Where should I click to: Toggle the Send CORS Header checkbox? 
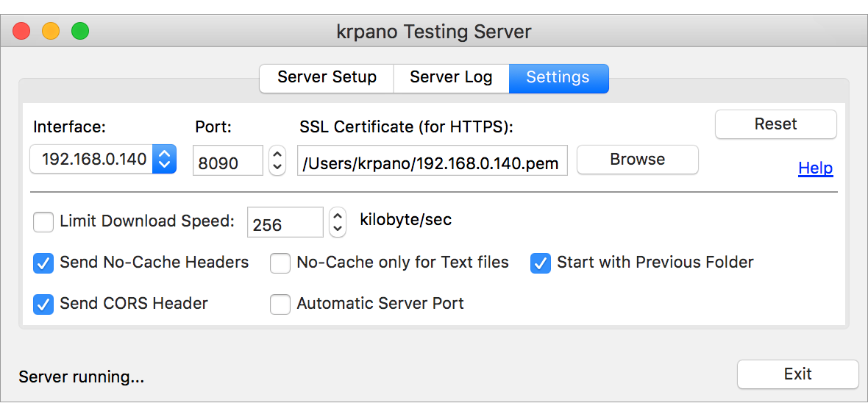[43, 304]
